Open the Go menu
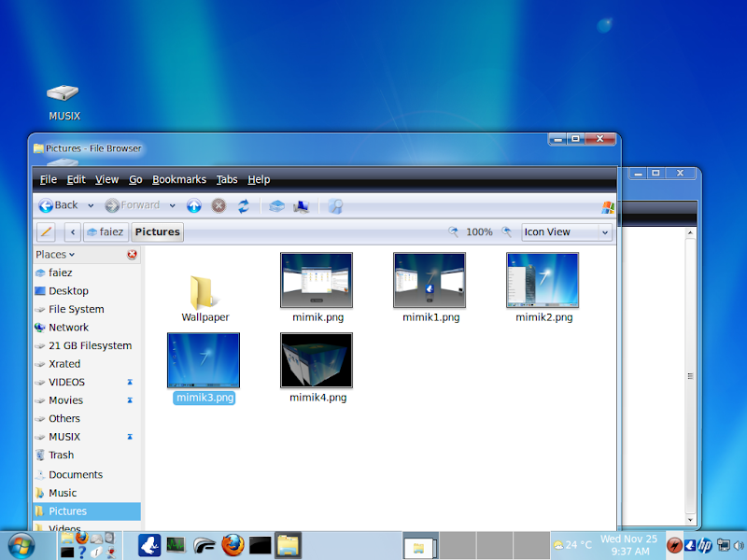The height and width of the screenshot is (560, 747). pos(135,179)
